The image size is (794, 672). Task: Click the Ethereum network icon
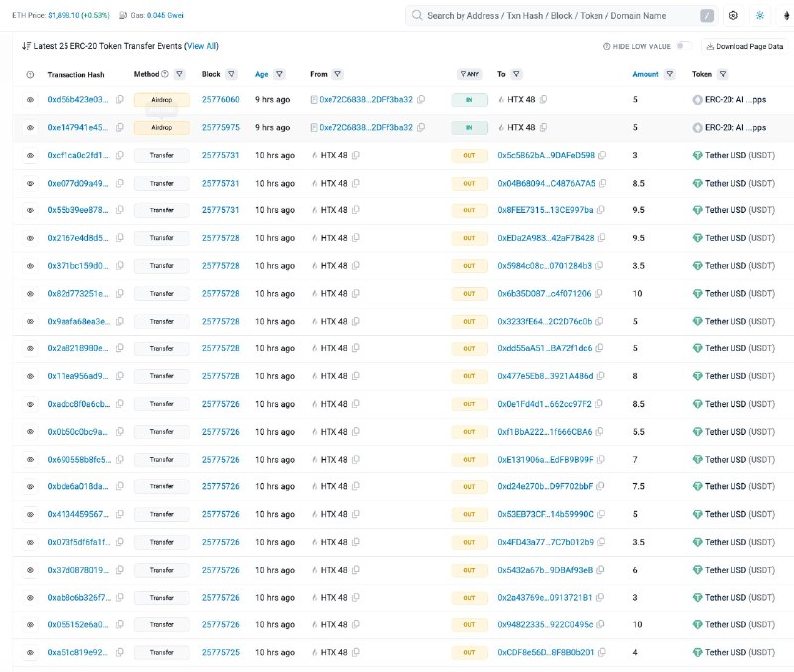(x=786, y=15)
